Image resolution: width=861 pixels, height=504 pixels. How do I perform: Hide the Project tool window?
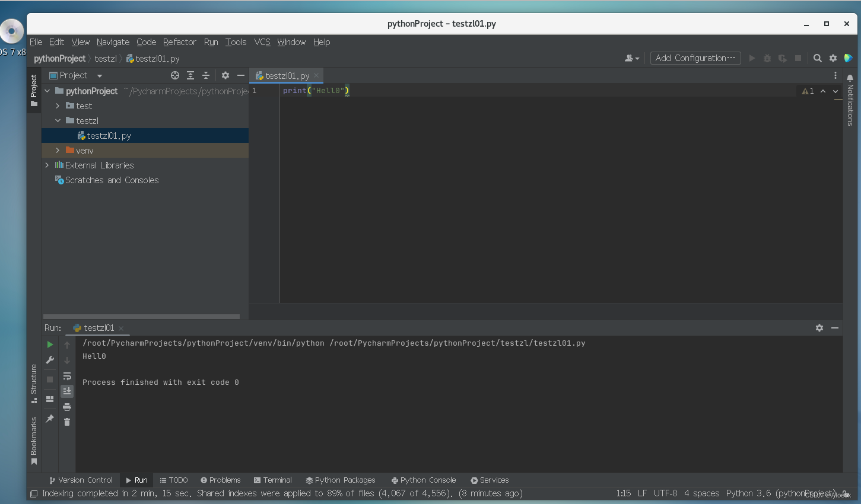click(241, 75)
